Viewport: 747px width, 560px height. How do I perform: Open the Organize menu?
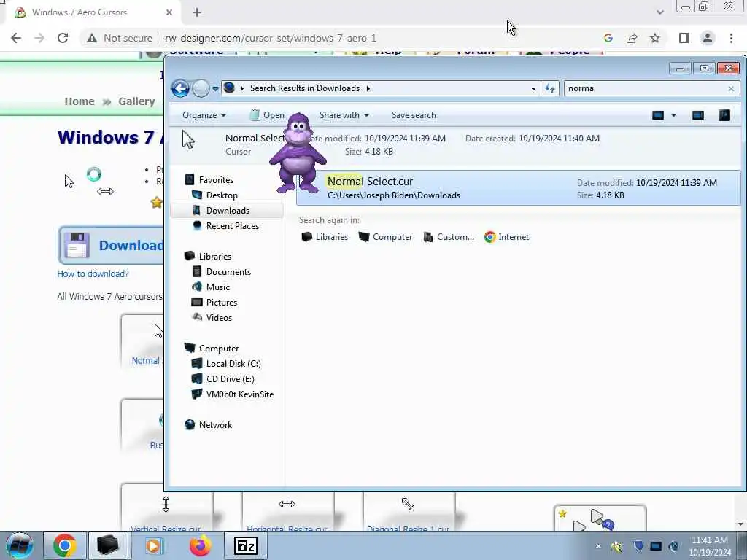pyautogui.click(x=204, y=115)
